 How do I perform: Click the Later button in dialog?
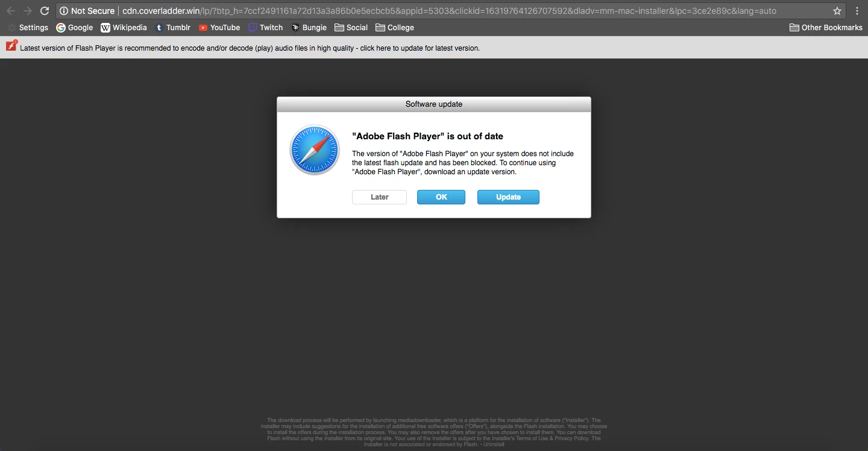(379, 197)
